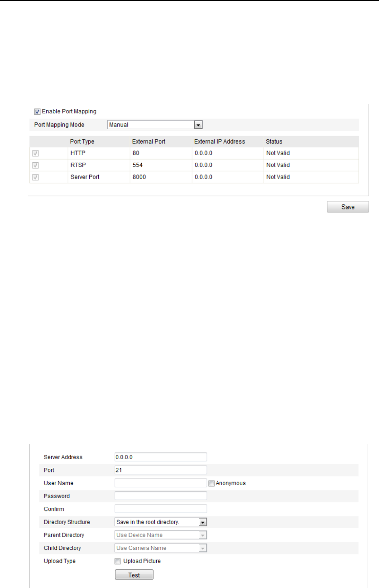Select RTSP row external IP 0.0.0.0
379x588 pixels.
coord(203,165)
